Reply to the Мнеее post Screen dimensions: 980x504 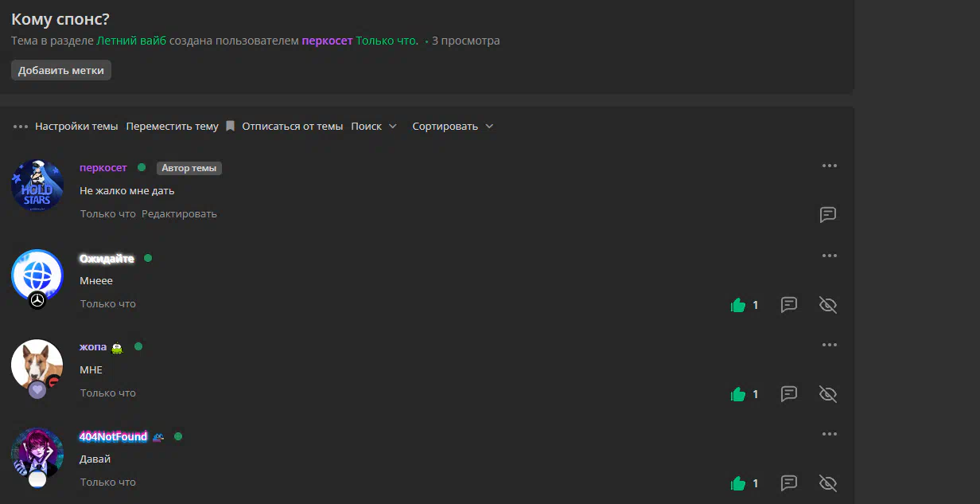(789, 304)
